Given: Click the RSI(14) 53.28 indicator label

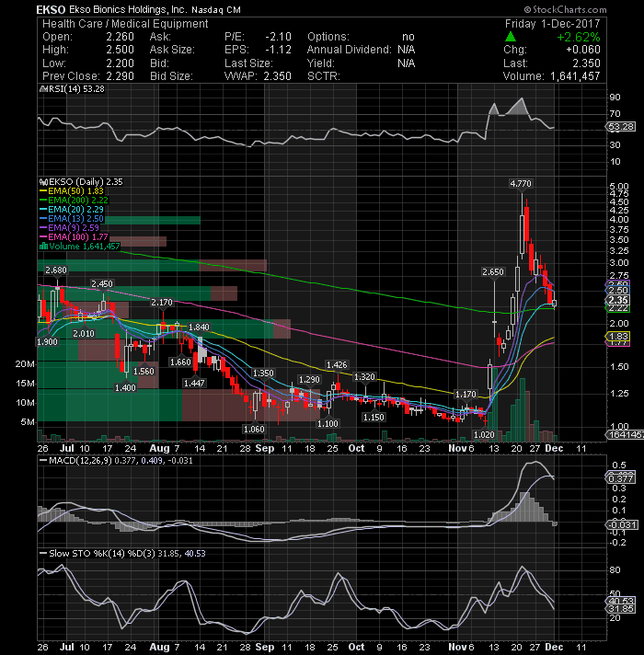Looking at the screenshot, I should [73, 89].
